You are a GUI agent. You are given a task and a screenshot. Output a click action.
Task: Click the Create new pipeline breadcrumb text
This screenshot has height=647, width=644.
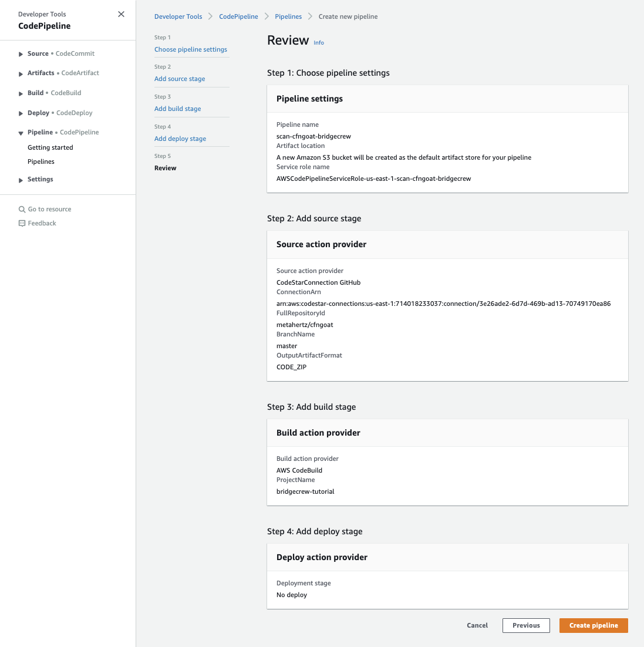tap(348, 16)
